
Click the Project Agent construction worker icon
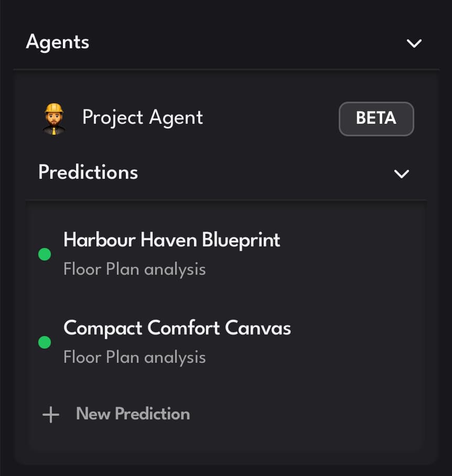coord(54,118)
